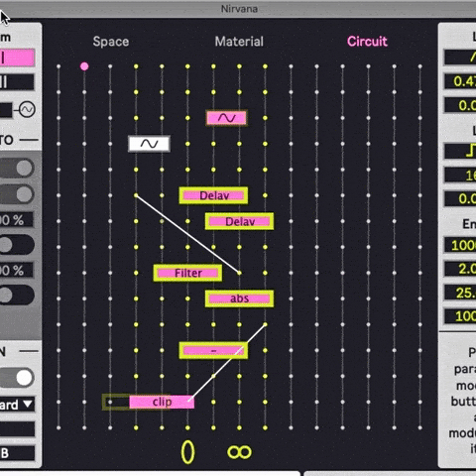Click the 100 value field below 25.
This screenshot has width=476, height=476.
(460, 316)
